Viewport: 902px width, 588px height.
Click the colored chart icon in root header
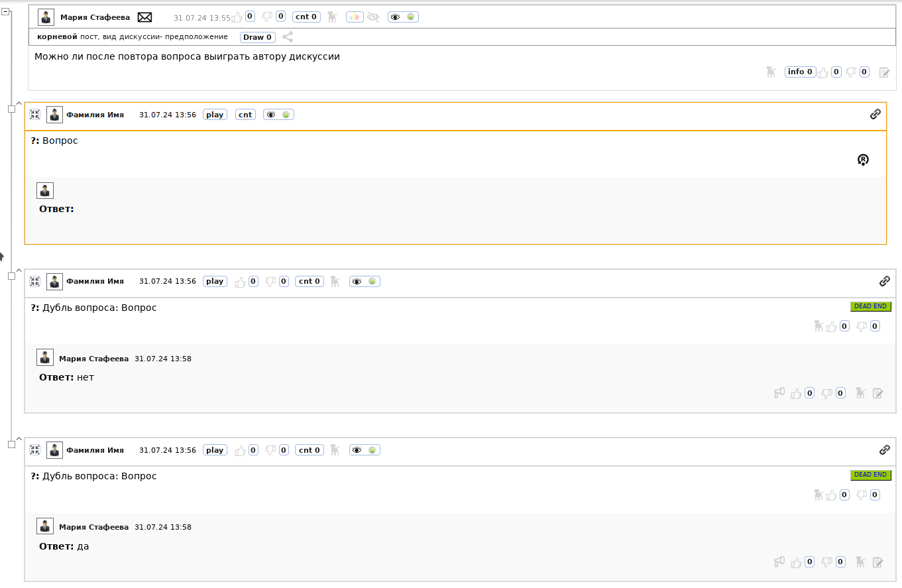355,17
